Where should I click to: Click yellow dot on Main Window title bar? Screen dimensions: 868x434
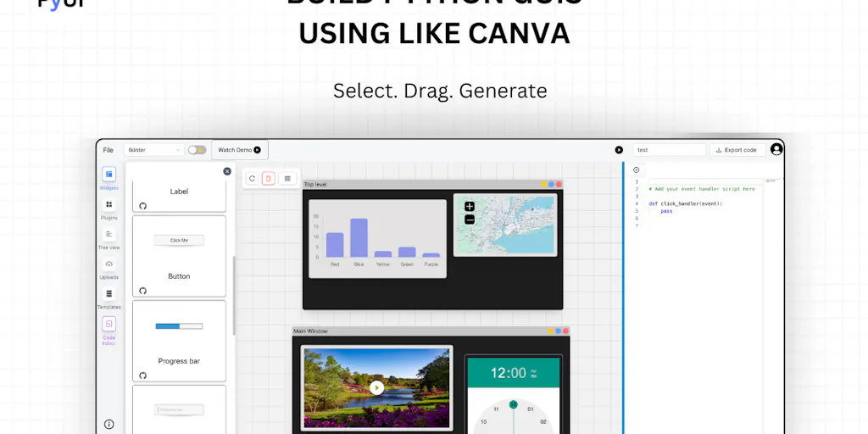551,331
